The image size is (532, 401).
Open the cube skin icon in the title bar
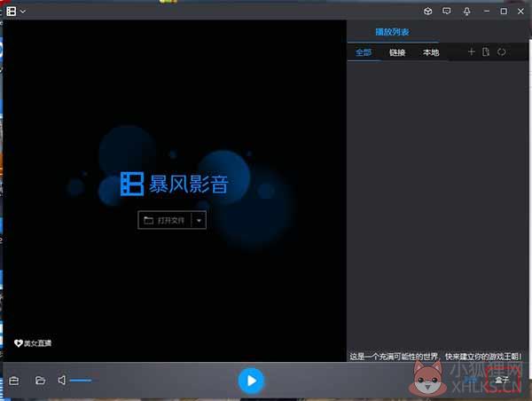coord(428,12)
